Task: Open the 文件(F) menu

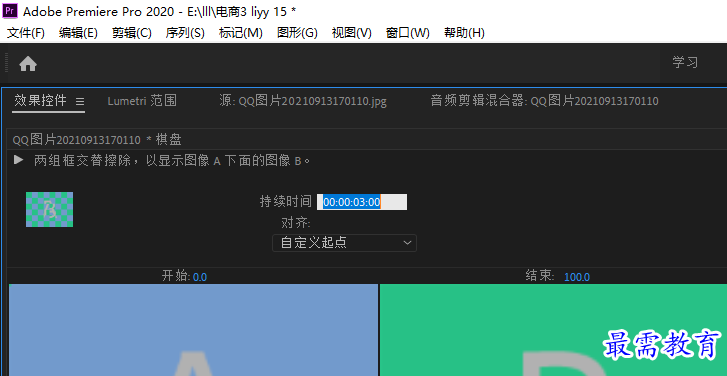Action: (26, 33)
